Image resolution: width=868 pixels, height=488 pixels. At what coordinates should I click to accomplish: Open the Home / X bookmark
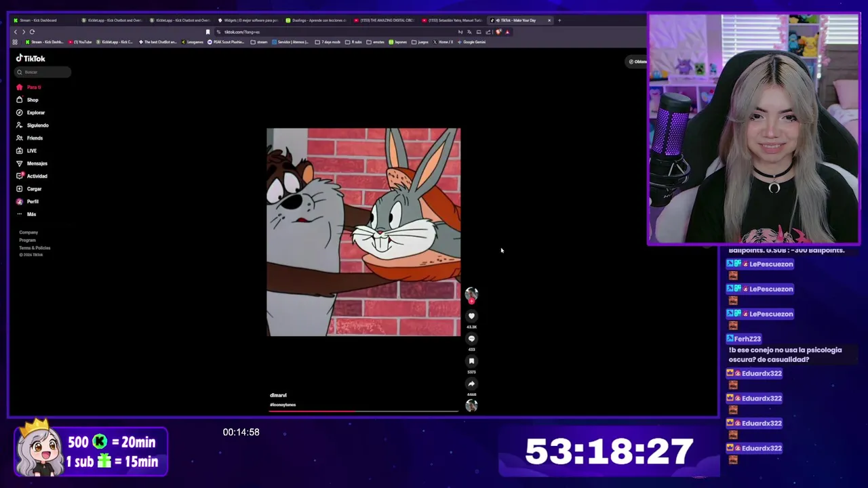coord(443,42)
